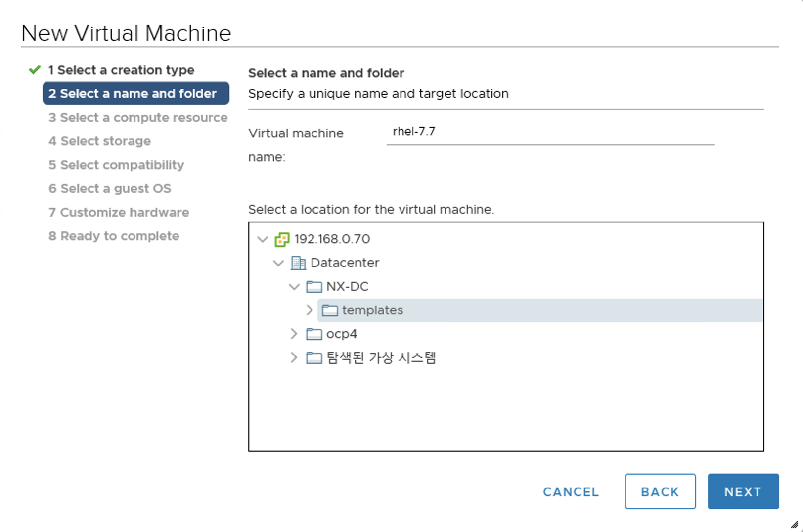Click the virtual machine name field containing rhel-7.7

click(x=550, y=133)
